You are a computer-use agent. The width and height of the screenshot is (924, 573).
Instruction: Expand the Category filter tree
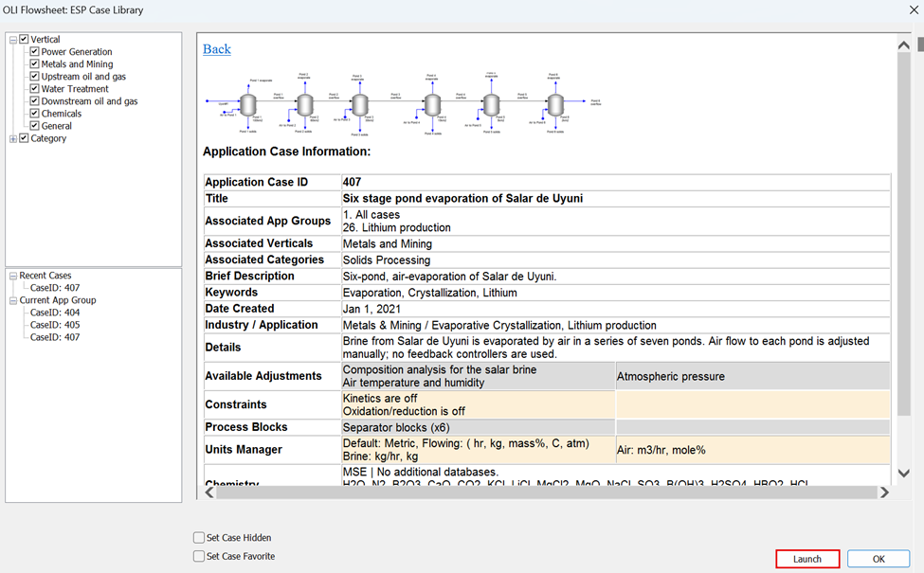coord(13,137)
